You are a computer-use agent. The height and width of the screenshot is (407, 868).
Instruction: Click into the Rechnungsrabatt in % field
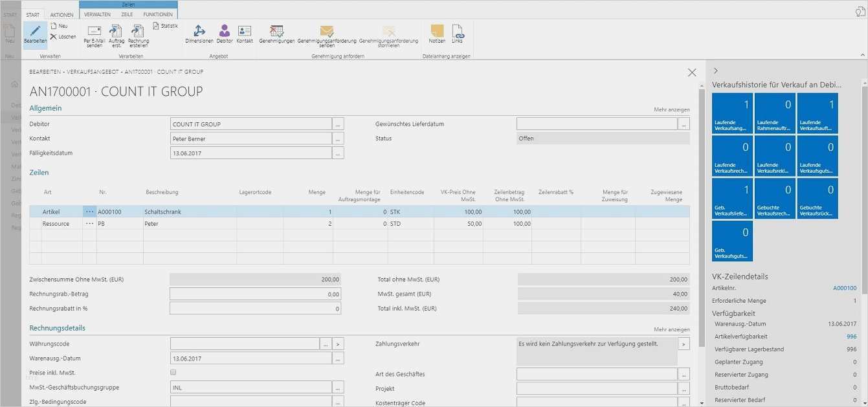[x=255, y=309]
